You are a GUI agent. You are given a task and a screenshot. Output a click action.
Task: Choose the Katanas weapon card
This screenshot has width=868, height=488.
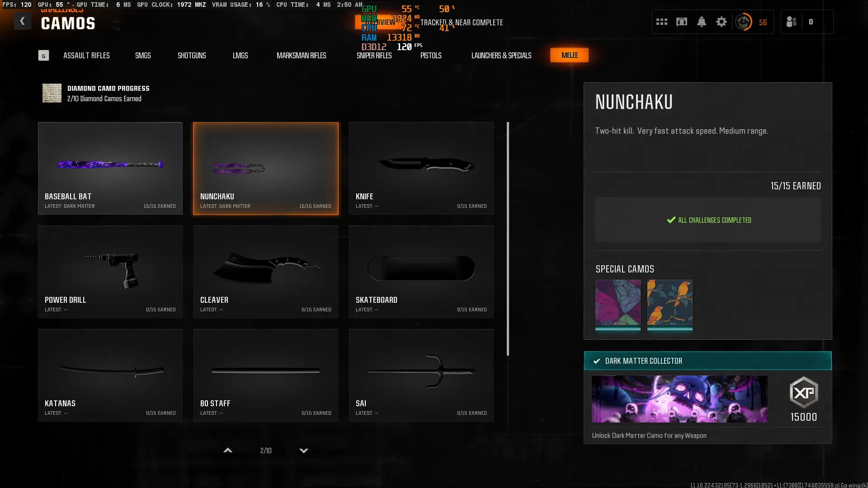click(110, 375)
